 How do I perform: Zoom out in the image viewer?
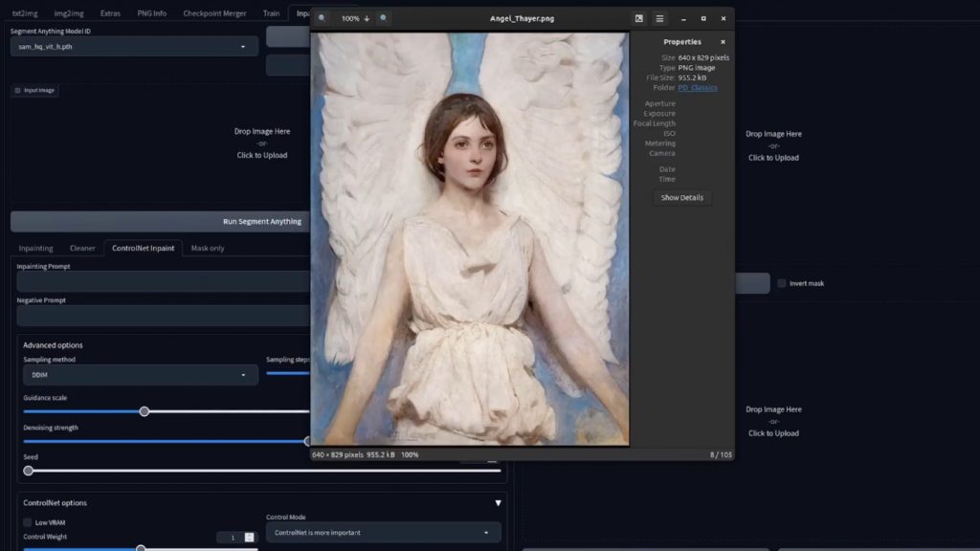pos(322,18)
